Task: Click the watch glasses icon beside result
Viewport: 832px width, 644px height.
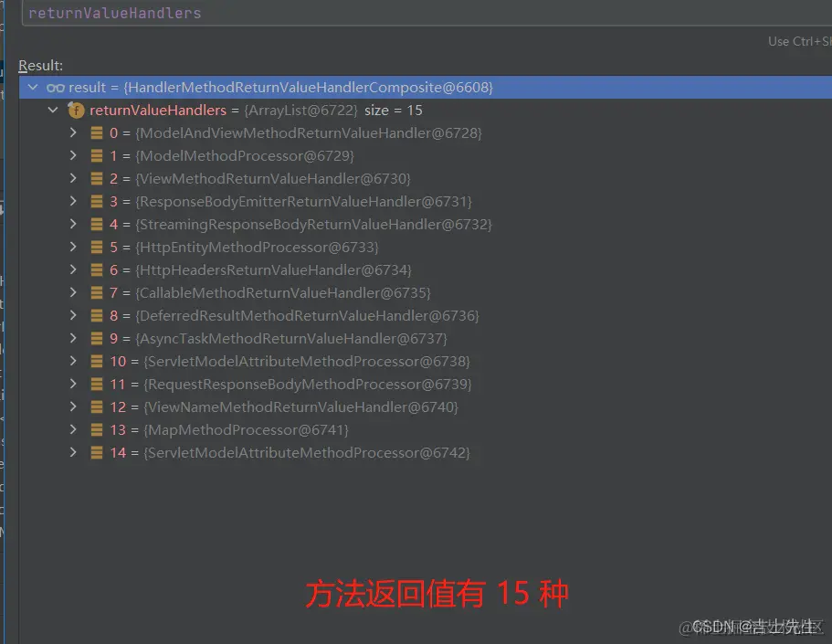Action: point(55,88)
